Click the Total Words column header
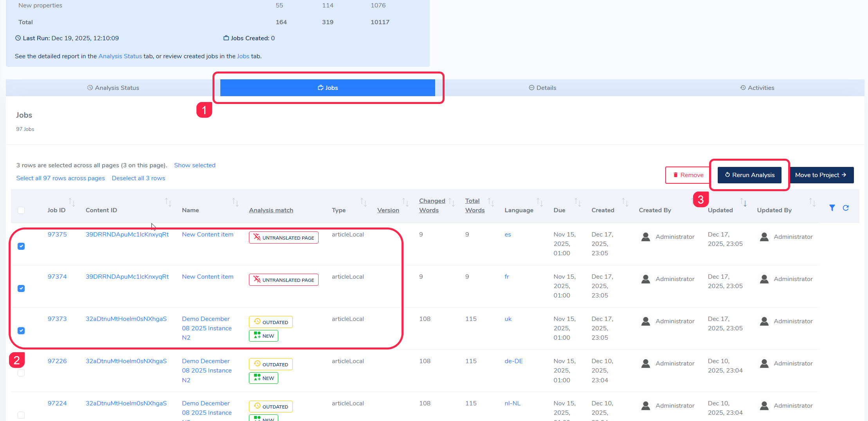868x421 pixels. point(475,206)
